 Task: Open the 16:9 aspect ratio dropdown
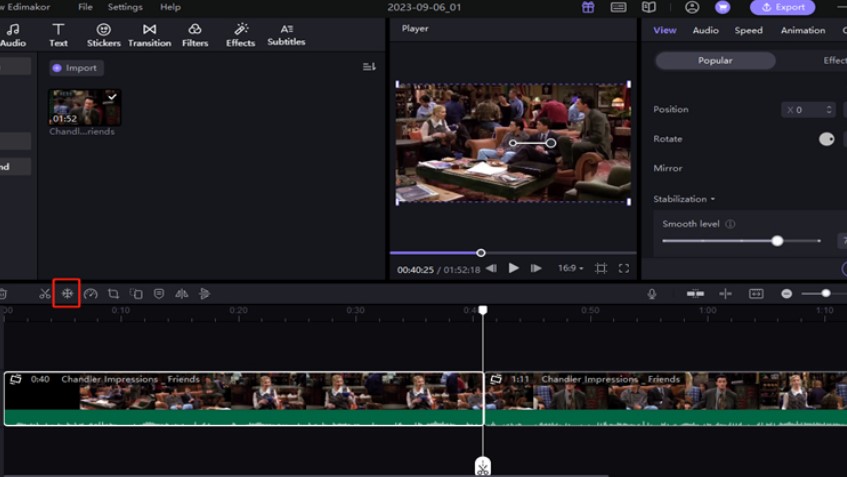tap(570, 268)
